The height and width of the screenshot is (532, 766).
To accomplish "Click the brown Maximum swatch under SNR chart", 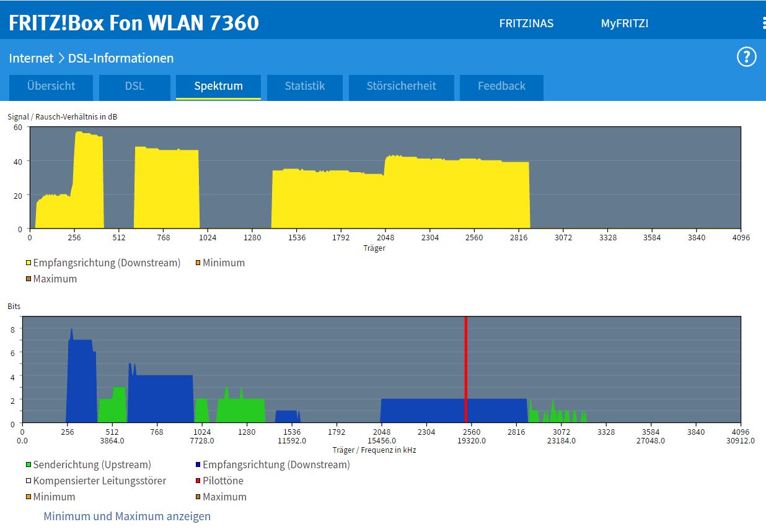I will pyautogui.click(x=29, y=279).
